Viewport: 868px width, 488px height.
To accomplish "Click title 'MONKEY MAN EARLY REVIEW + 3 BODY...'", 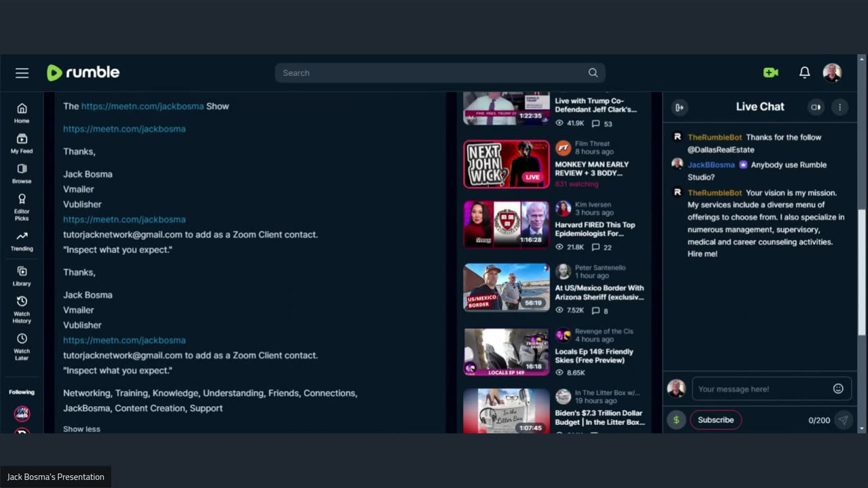I will [x=592, y=169].
